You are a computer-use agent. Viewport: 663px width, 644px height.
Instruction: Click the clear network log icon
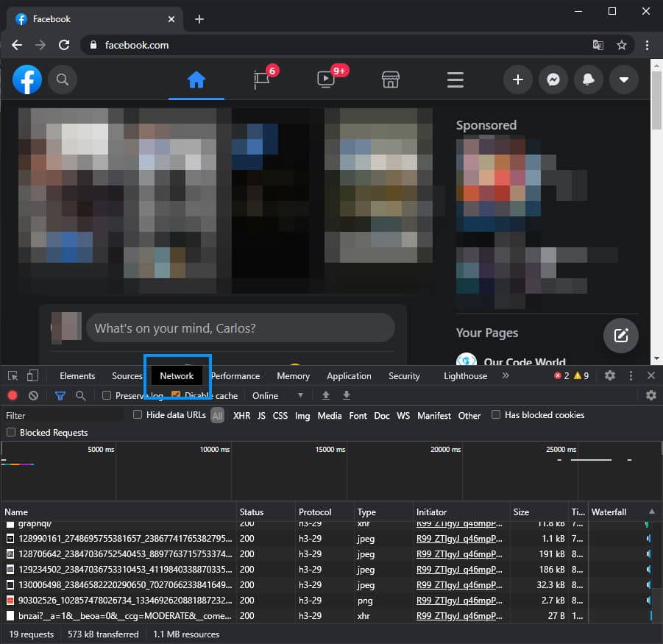tap(32, 395)
